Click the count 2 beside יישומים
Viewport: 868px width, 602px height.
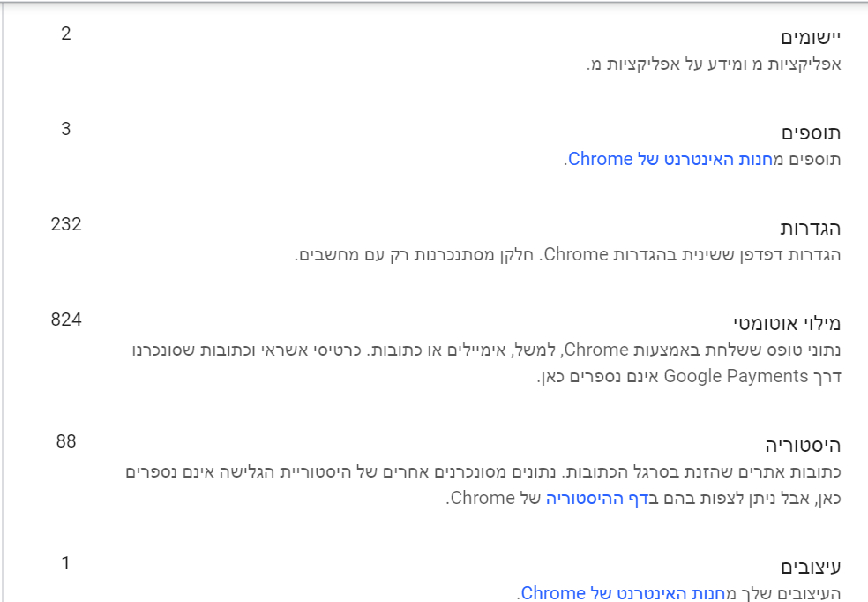click(66, 34)
